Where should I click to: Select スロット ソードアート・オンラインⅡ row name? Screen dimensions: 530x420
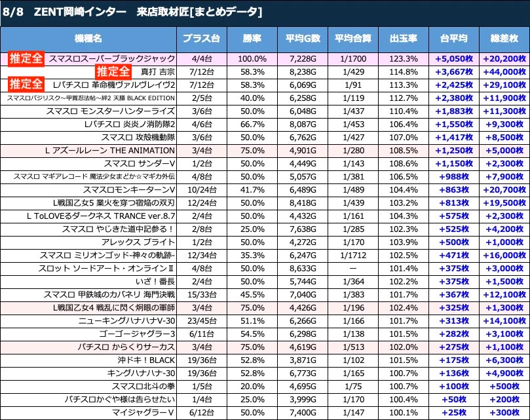[107, 269]
